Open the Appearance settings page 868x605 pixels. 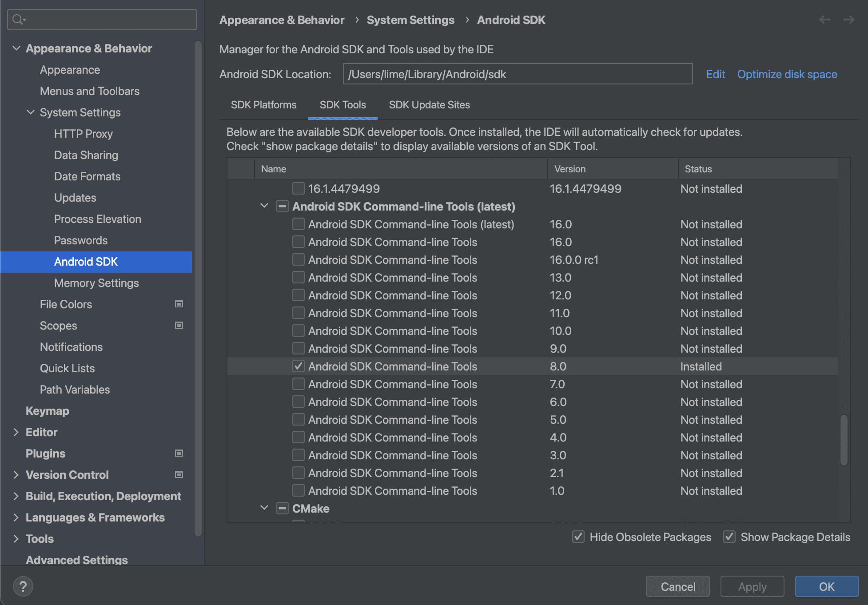pyautogui.click(x=70, y=70)
